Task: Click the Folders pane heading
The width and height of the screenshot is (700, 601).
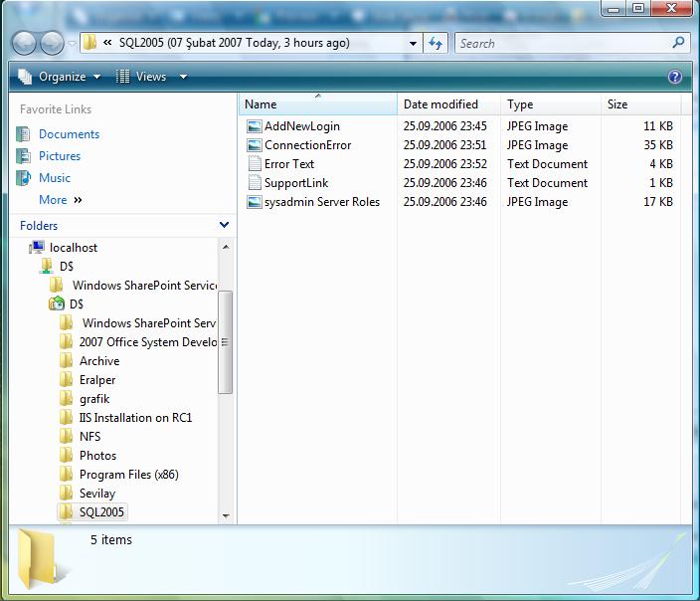Action: pyautogui.click(x=39, y=226)
